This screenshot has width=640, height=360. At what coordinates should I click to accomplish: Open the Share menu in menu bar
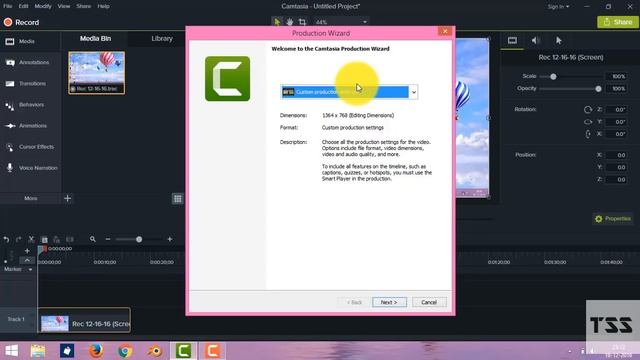pyautogui.click(x=83, y=6)
